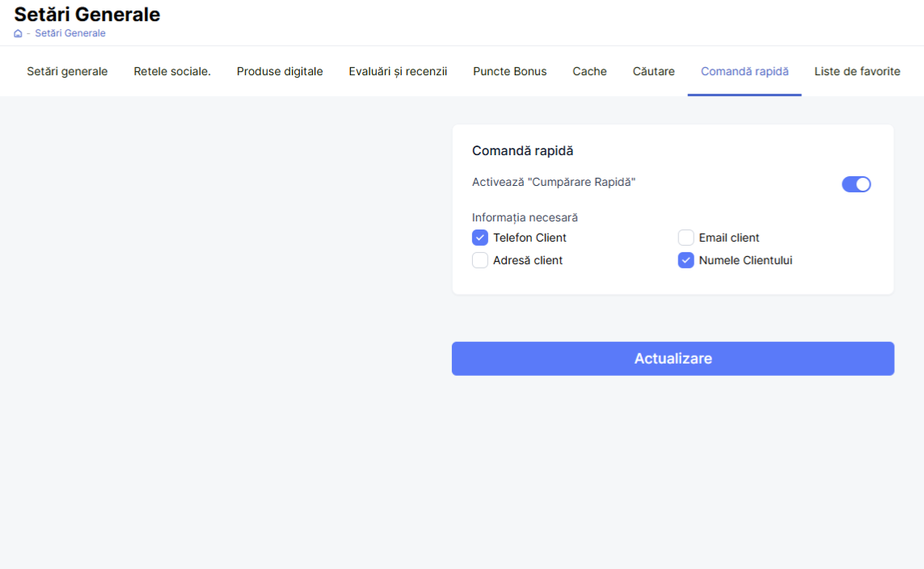Click the home icon in the breadcrumb
The height and width of the screenshot is (569, 924).
coord(18,34)
